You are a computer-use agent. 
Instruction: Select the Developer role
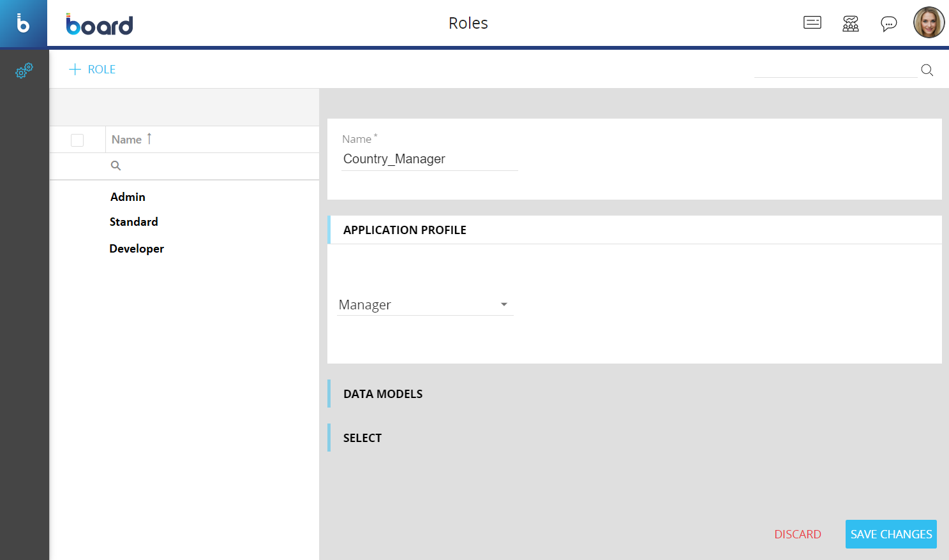coord(137,249)
